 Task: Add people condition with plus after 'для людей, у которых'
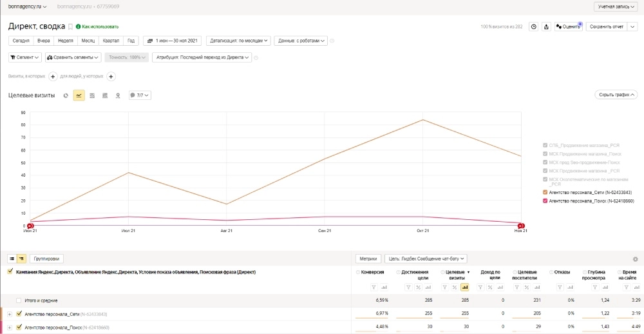coord(111,77)
